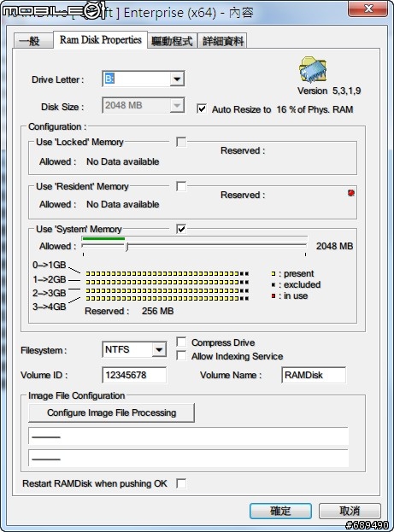Confirm with the 確定 button
The height and width of the screenshot is (532, 394).
tap(280, 511)
